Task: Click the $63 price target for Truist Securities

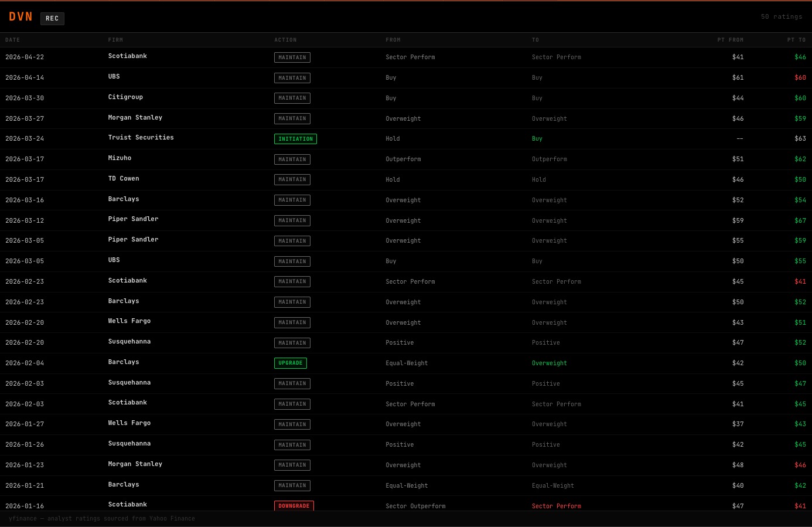Action: (x=800, y=139)
